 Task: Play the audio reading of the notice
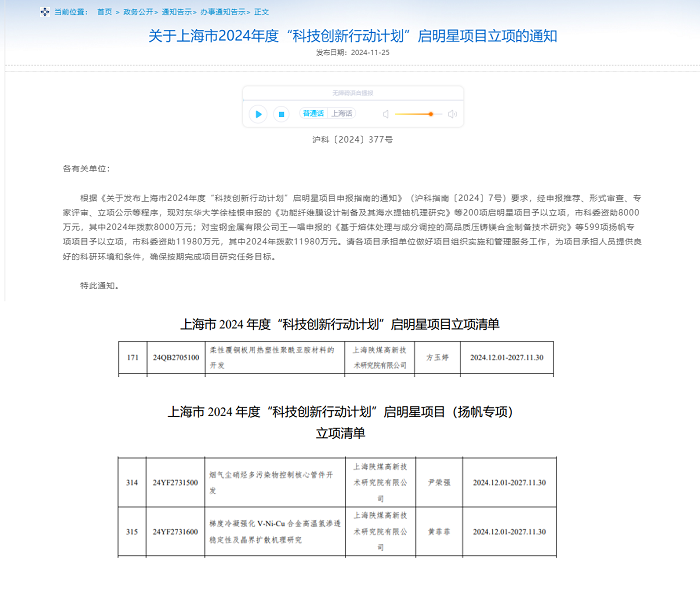pos(258,114)
